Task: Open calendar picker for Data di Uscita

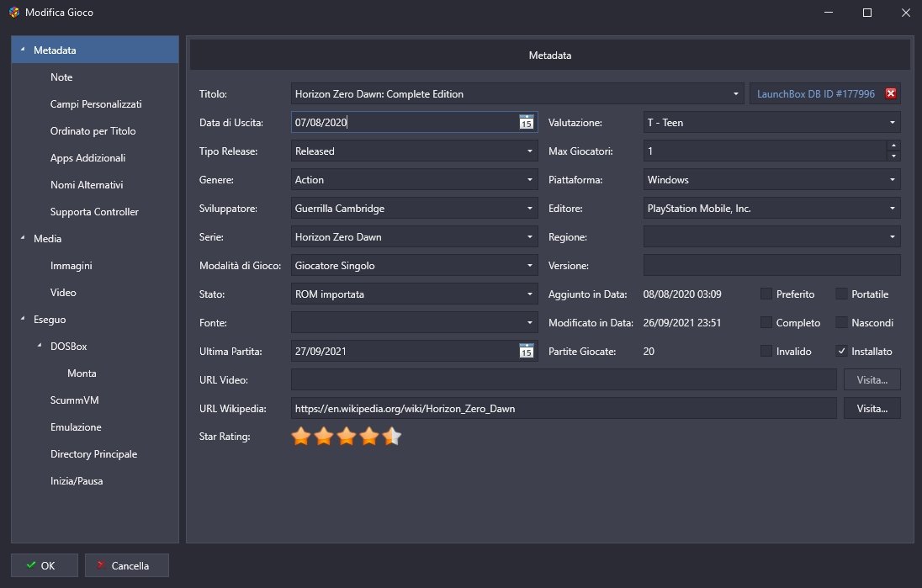Action: coord(527,122)
